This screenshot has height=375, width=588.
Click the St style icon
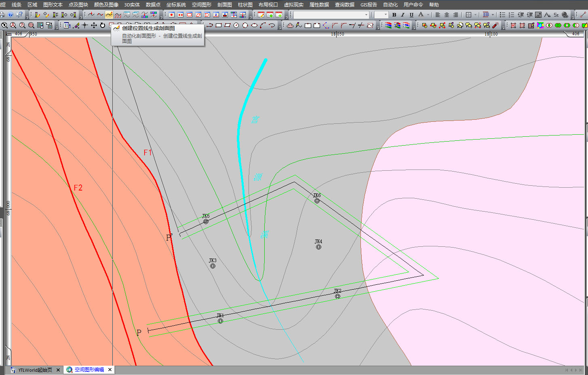(x=556, y=15)
